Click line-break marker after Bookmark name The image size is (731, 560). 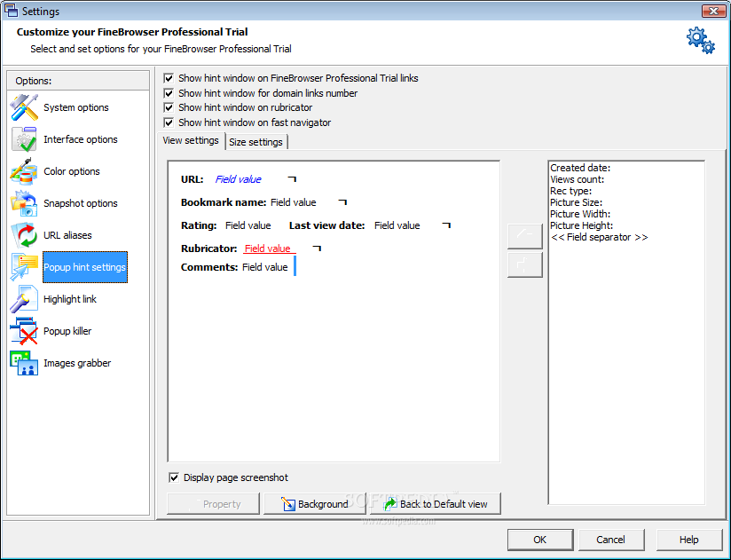[342, 201]
